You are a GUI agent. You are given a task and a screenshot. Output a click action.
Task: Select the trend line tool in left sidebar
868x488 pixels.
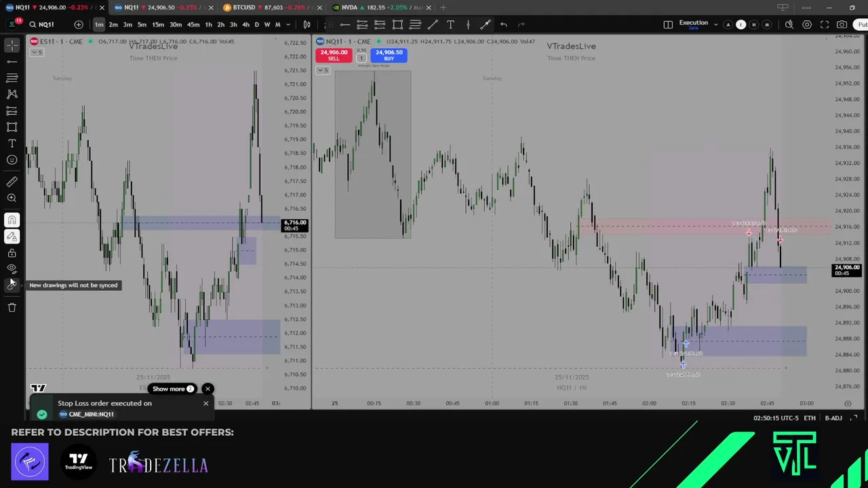[12, 62]
